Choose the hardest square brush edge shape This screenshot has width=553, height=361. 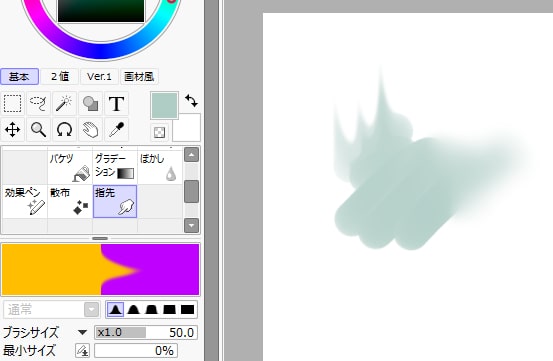point(187,310)
